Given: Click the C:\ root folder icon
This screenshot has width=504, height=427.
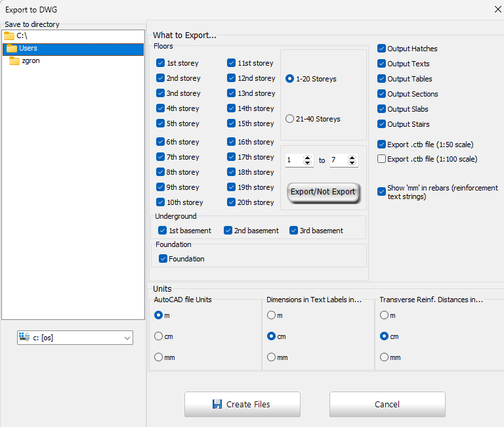Looking at the screenshot, I should point(9,35).
